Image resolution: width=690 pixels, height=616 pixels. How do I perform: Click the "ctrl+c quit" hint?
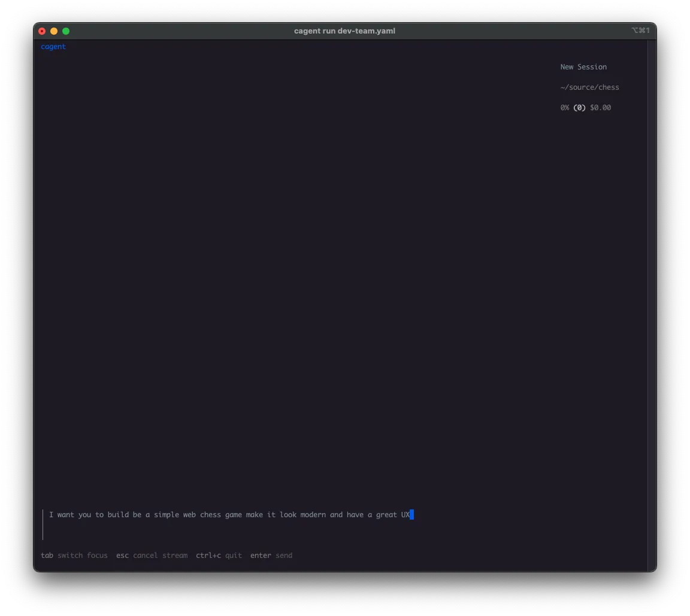point(219,556)
